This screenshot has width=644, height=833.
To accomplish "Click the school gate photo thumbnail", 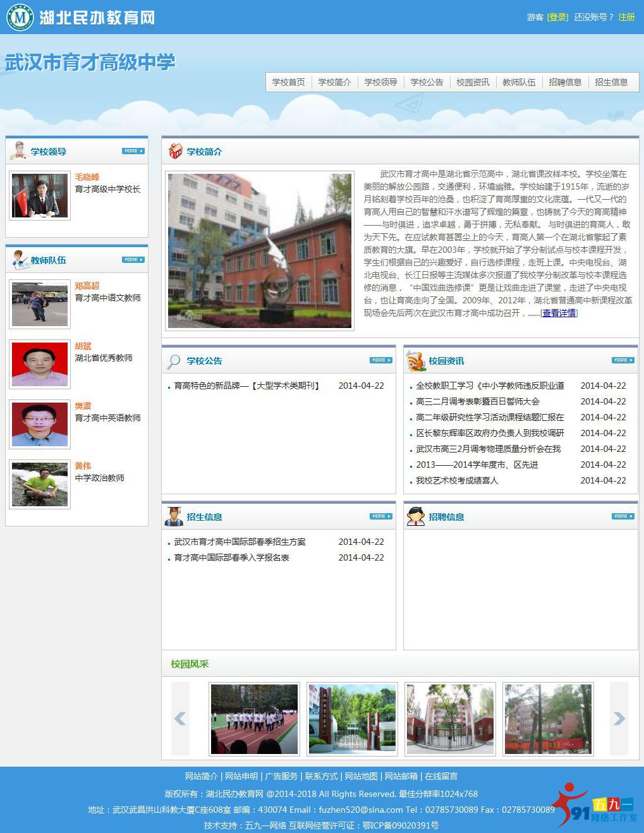I will [x=352, y=719].
